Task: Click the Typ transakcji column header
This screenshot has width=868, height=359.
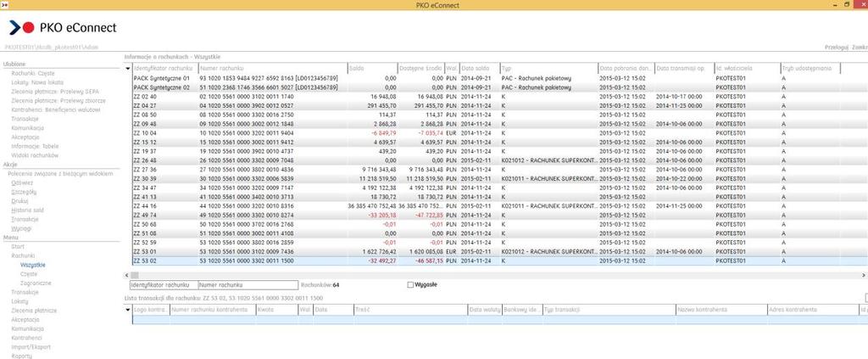Action: [609, 310]
